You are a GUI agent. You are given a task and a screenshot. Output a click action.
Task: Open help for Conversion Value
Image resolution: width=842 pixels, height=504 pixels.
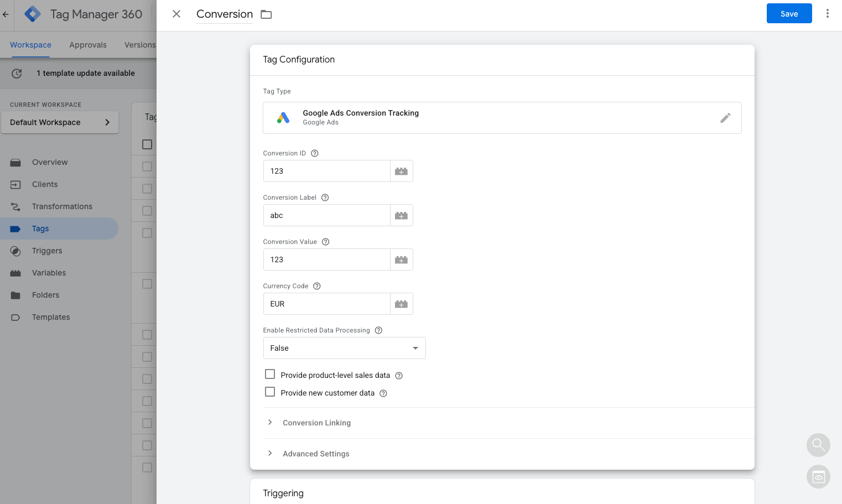pos(325,242)
